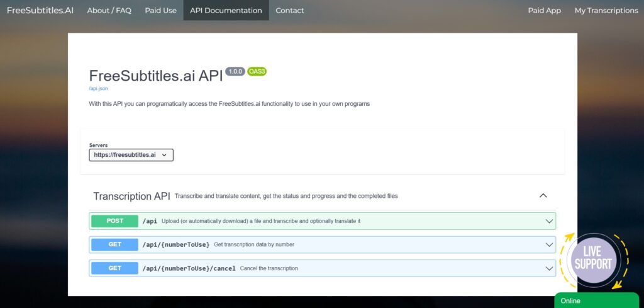Click the 'With this API you can programatically' paragraph

(229, 104)
